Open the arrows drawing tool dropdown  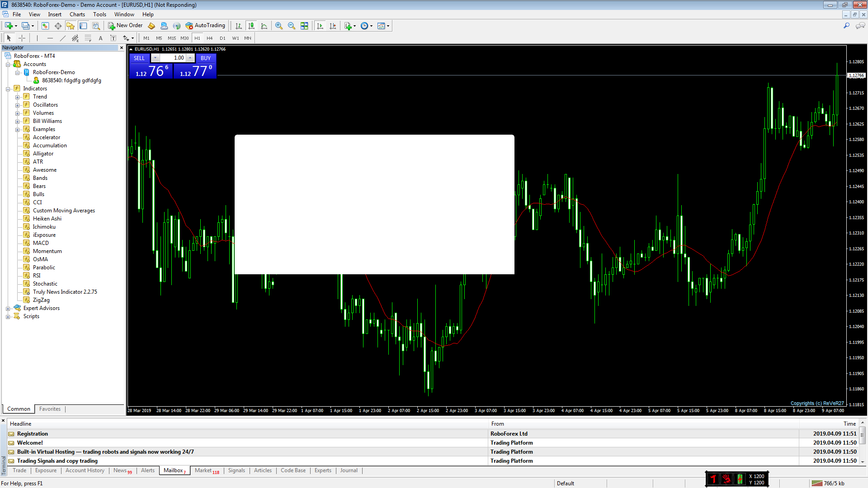coord(132,38)
